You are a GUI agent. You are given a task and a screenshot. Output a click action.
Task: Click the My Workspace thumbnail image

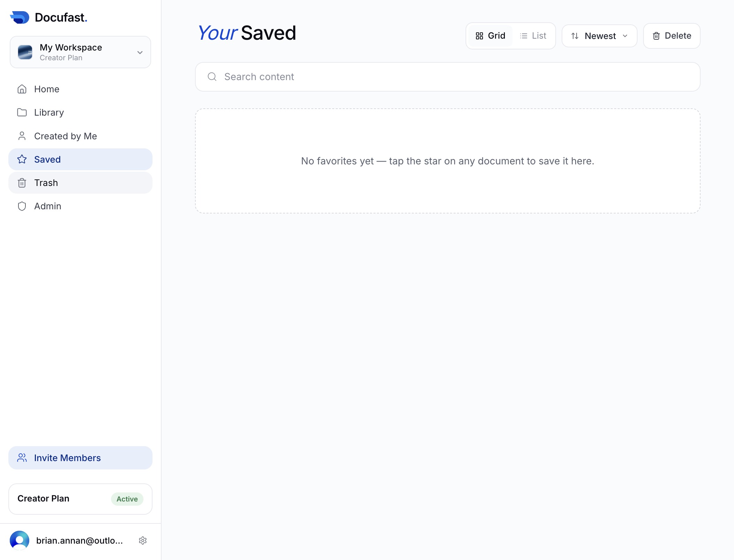[25, 53]
